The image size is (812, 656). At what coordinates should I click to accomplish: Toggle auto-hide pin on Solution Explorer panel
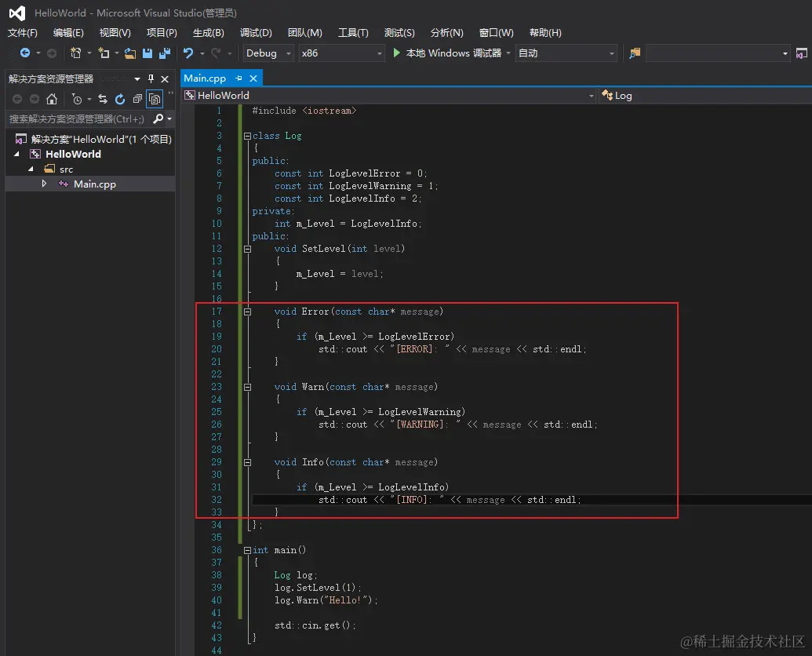[151, 78]
